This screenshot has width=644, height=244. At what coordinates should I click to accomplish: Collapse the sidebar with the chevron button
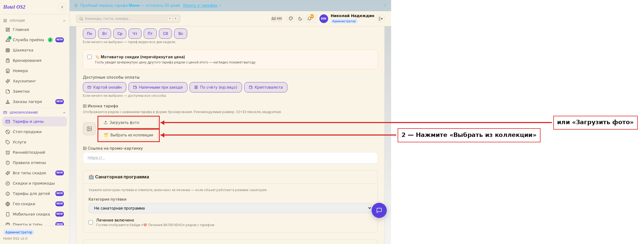tap(62, 7)
